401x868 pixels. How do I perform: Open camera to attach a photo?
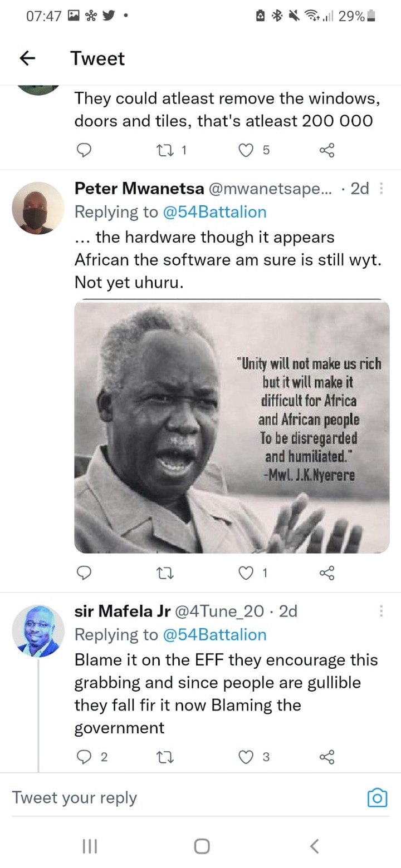tap(377, 798)
